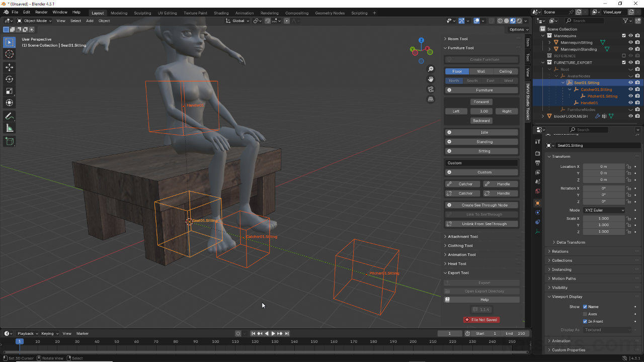The width and height of the screenshot is (644, 362).
Task: Open the Edit menu
Action: pyautogui.click(x=26, y=12)
